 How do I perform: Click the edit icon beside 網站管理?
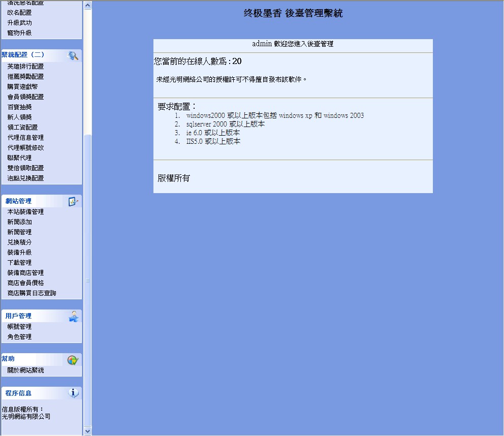74,202
